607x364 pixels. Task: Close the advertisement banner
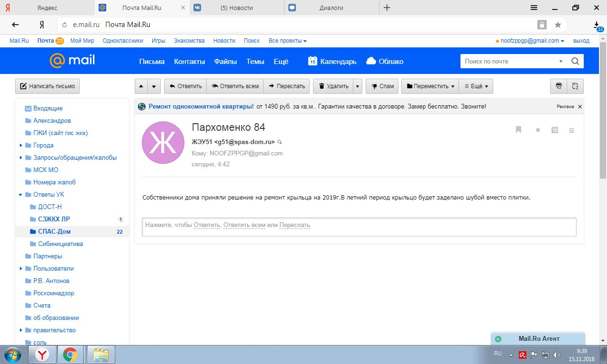pos(579,107)
